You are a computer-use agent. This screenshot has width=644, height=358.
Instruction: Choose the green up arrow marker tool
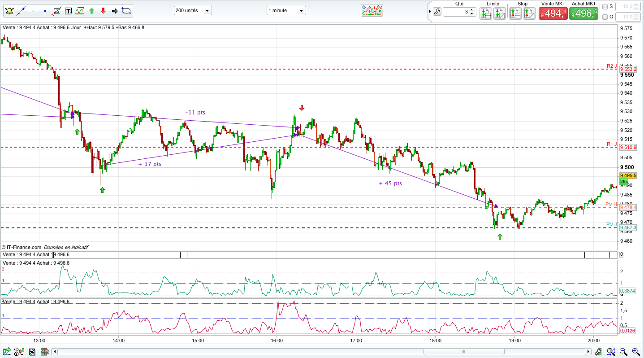coord(92,11)
